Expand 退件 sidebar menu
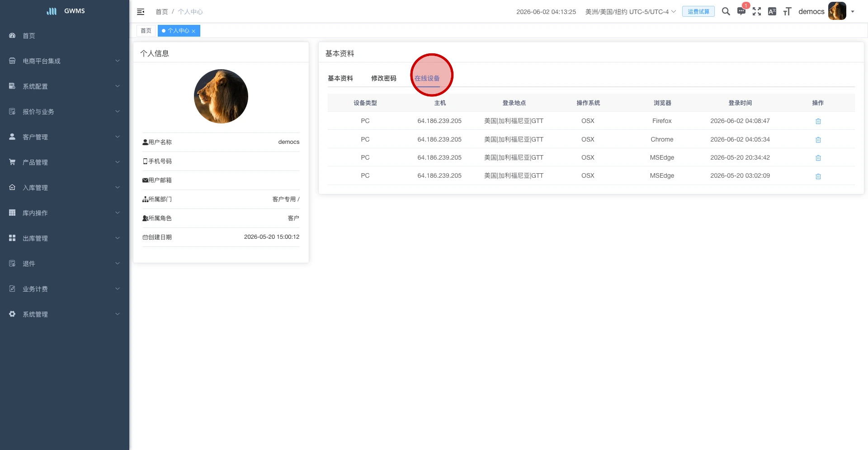The width and height of the screenshot is (868, 450). click(x=65, y=264)
